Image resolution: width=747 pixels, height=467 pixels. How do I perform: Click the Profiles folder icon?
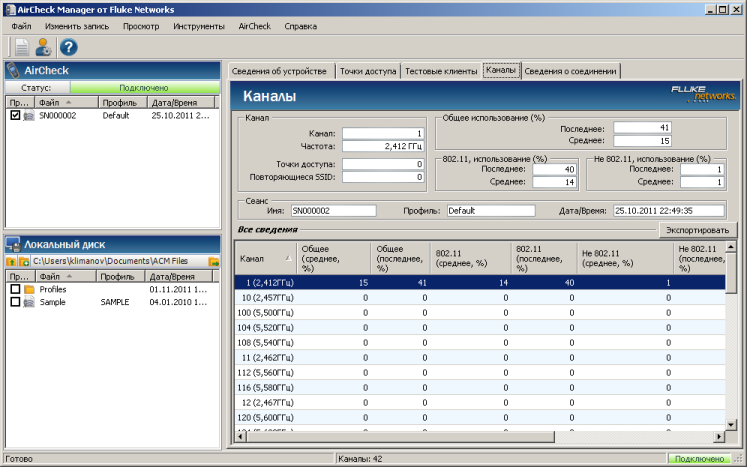(30, 289)
